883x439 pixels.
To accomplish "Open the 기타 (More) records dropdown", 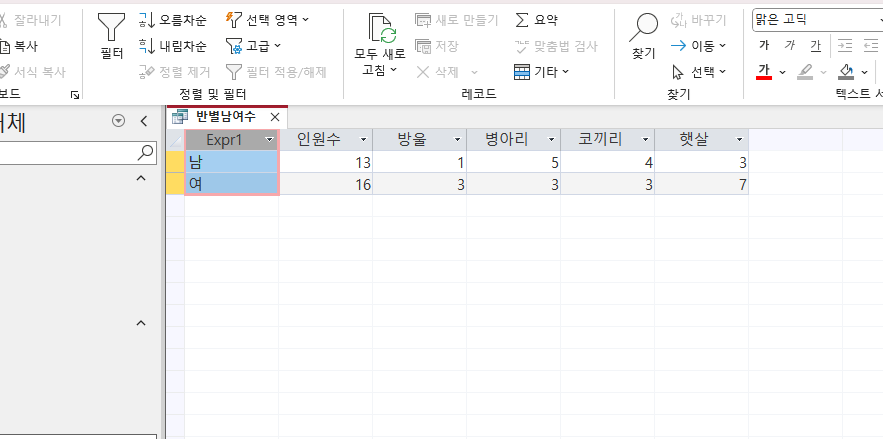I will pyautogui.click(x=541, y=71).
